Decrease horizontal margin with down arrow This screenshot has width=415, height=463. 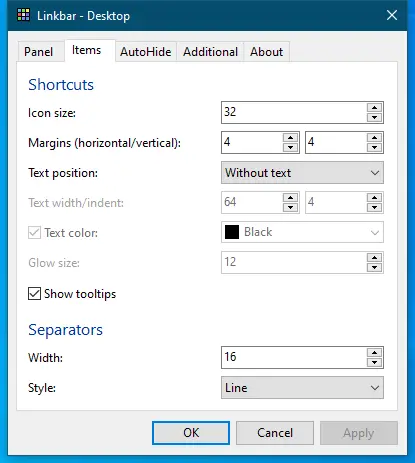tap(290, 147)
